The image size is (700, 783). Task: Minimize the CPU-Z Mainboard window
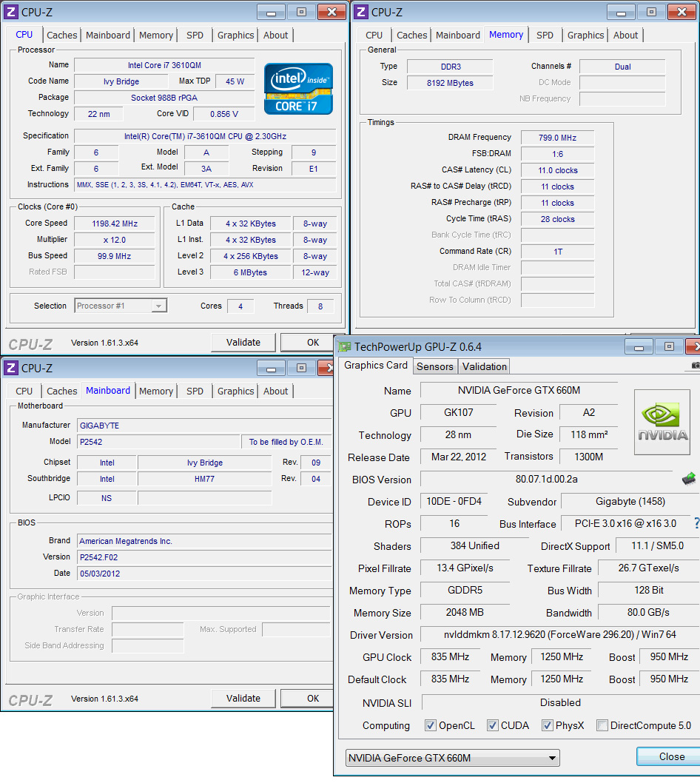pos(271,368)
